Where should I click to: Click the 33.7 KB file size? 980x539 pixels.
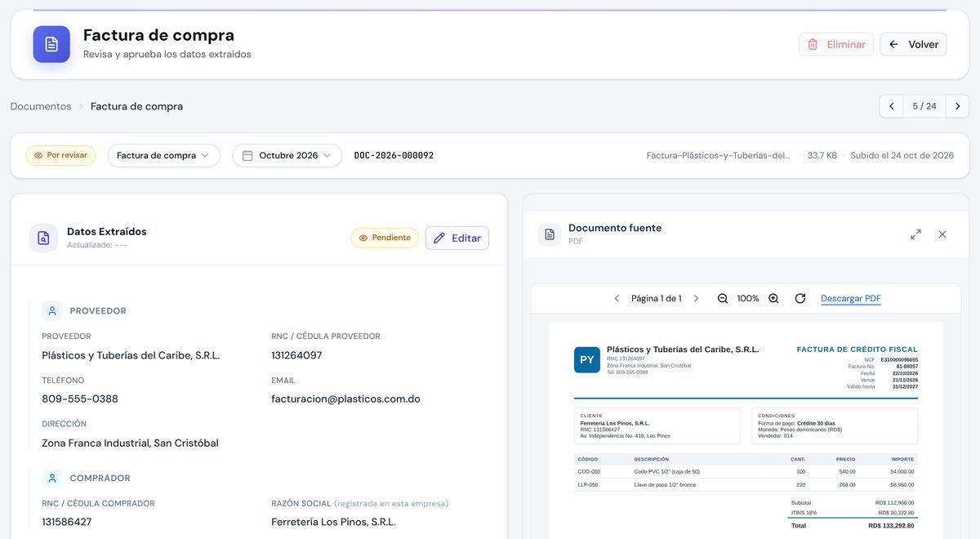tap(822, 155)
